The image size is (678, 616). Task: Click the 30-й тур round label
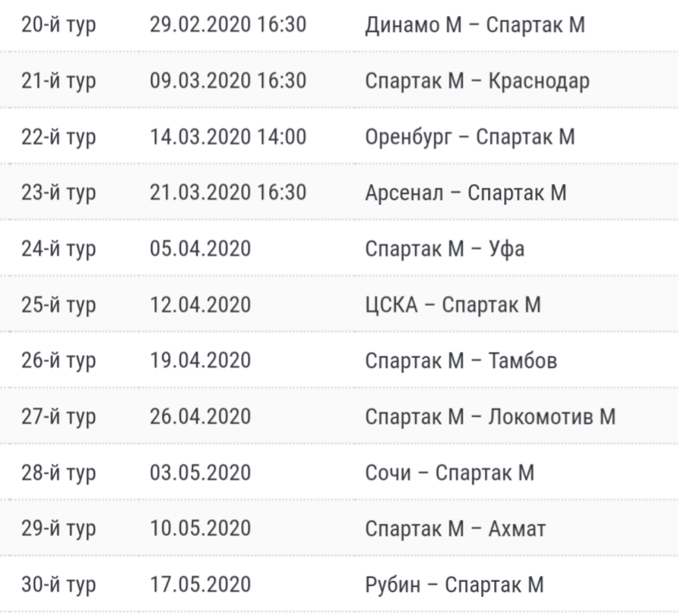click(x=59, y=586)
